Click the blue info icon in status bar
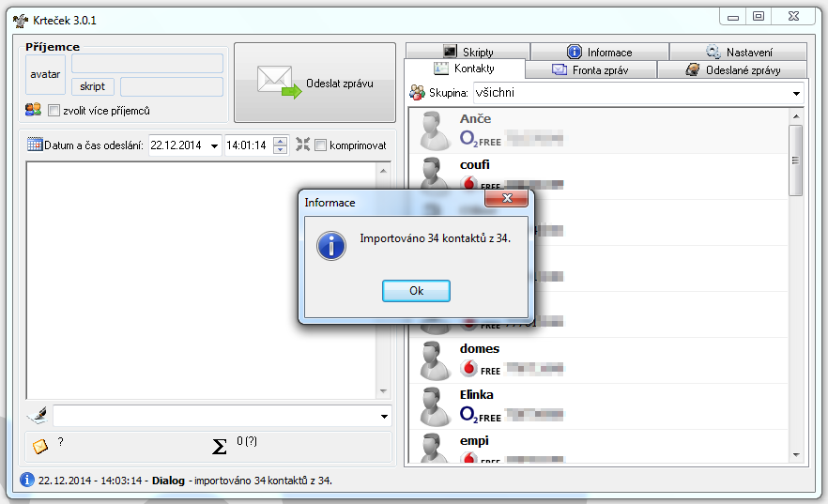The width and height of the screenshot is (828, 504). (x=27, y=480)
